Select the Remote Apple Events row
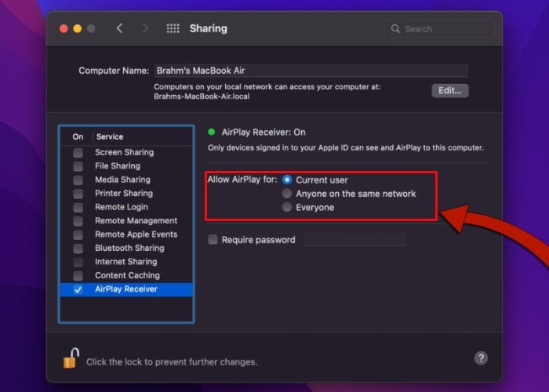Viewport: 549px width, 392px height. point(126,234)
